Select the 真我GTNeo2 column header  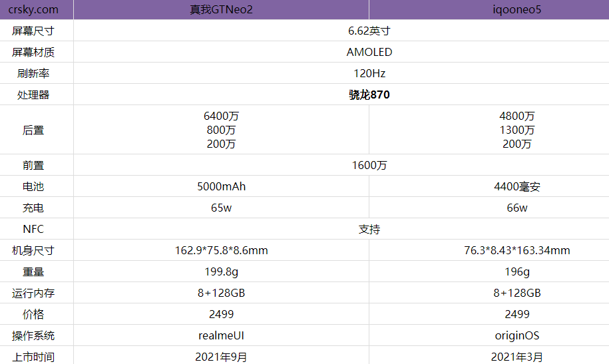click(221, 10)
